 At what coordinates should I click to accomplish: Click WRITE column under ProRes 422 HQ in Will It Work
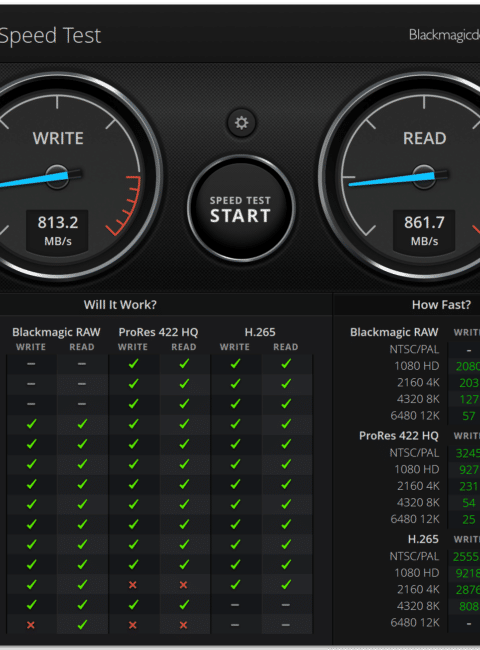click(133, 347)
